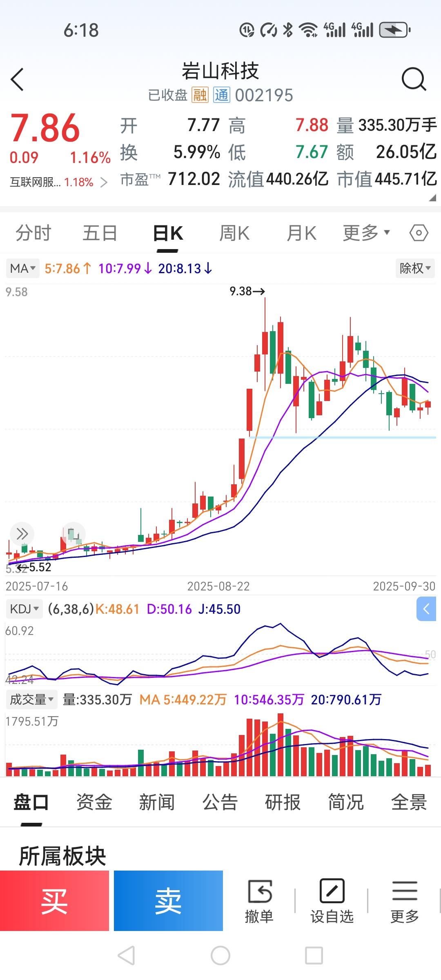The image size is (441, 980).
Task: Open the 公告 announcements tab
Action: 220,802
